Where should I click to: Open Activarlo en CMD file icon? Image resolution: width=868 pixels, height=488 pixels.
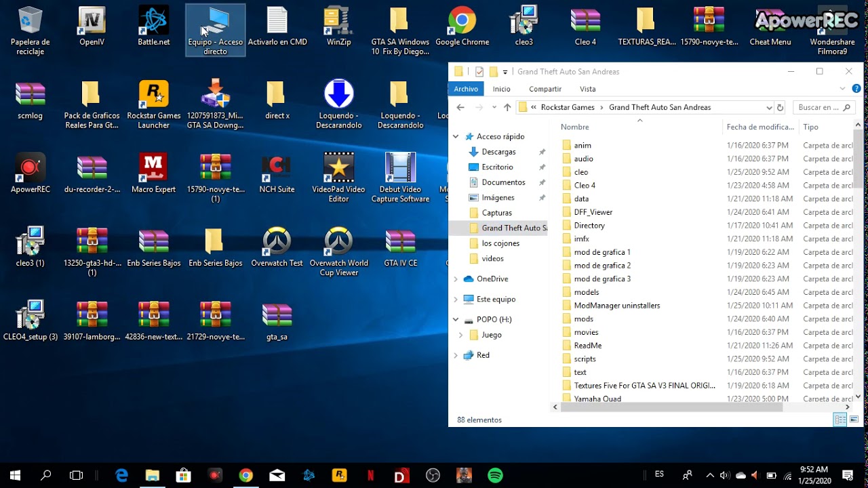277,27
